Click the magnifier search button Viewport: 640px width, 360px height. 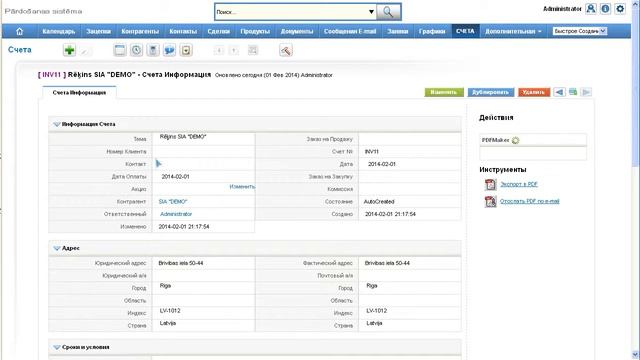pos(388,12)
